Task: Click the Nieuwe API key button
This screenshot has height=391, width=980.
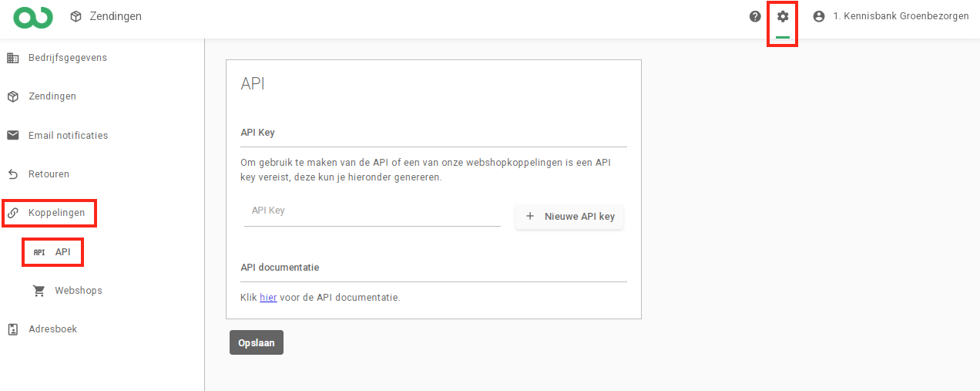Action: 569,217
